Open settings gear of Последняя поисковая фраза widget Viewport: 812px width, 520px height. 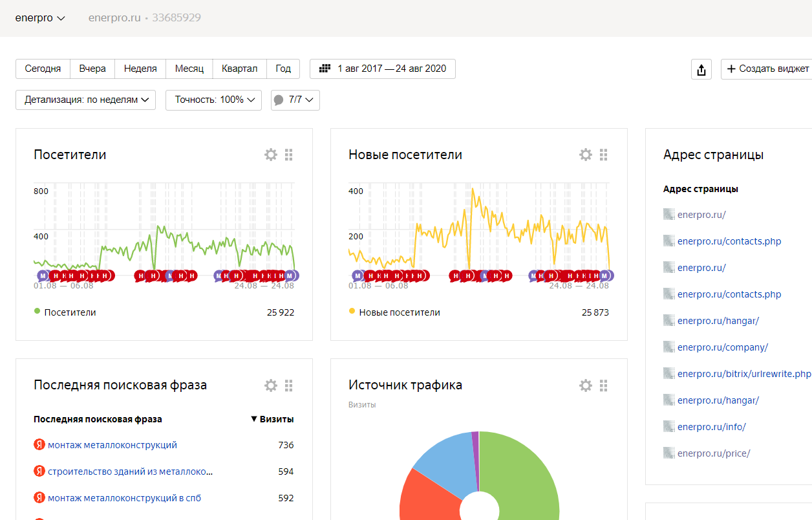point(271,385)
